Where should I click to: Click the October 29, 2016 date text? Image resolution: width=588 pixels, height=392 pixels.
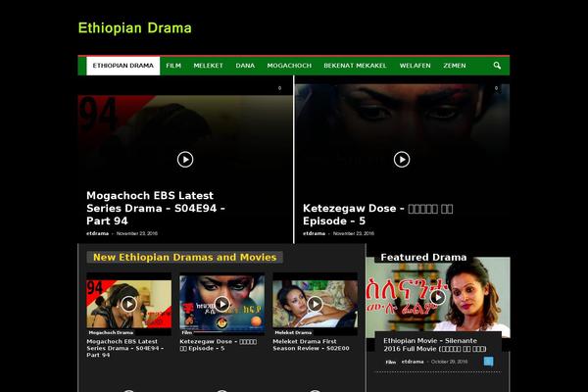(449, 362)
